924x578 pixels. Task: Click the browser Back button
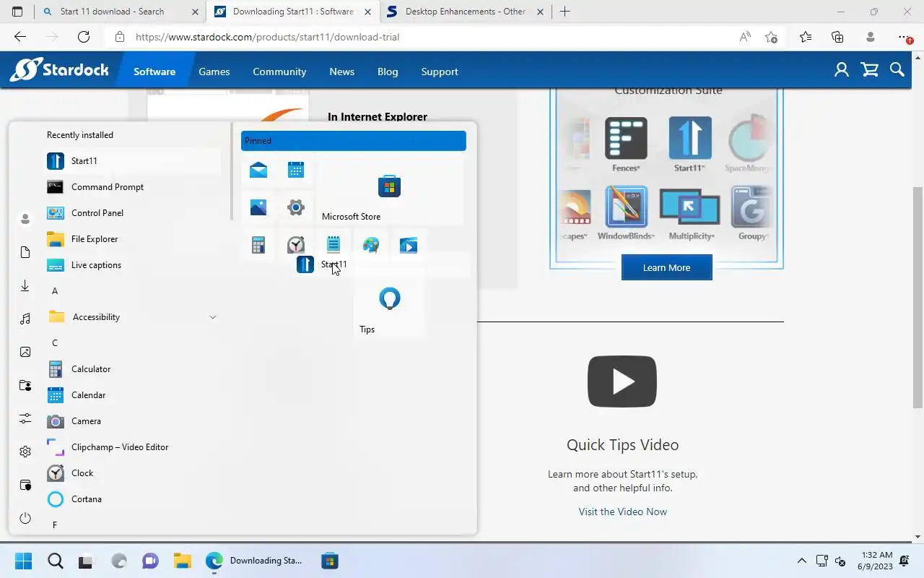click(20, 37)
